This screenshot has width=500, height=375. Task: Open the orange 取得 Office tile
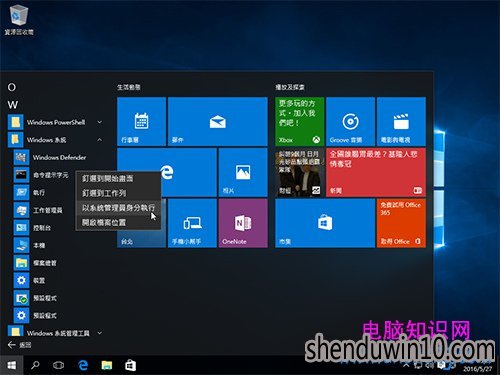(x=401, y=223)
